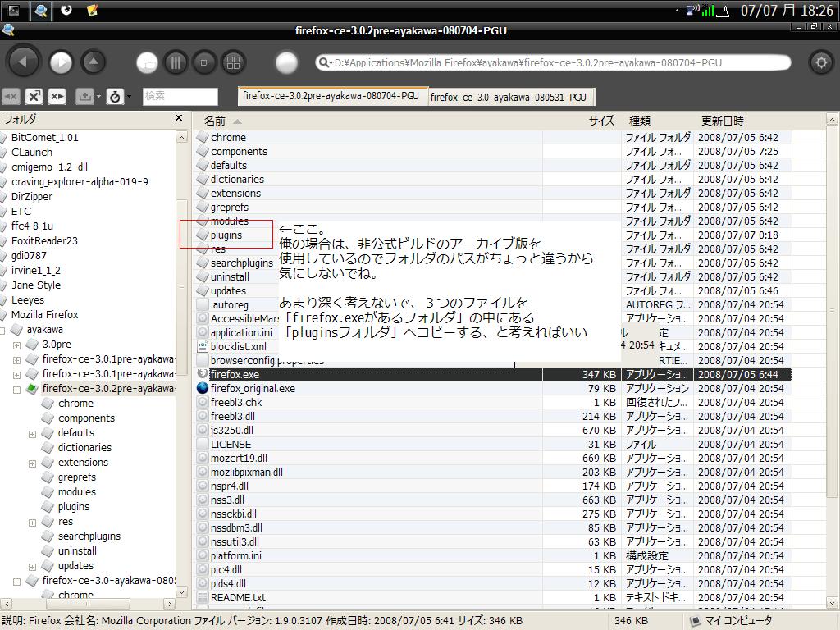Screen dimensions: 840x630
Task: Open the dropdown arrow next to stopwatch
Action: [x=129, y=97]
